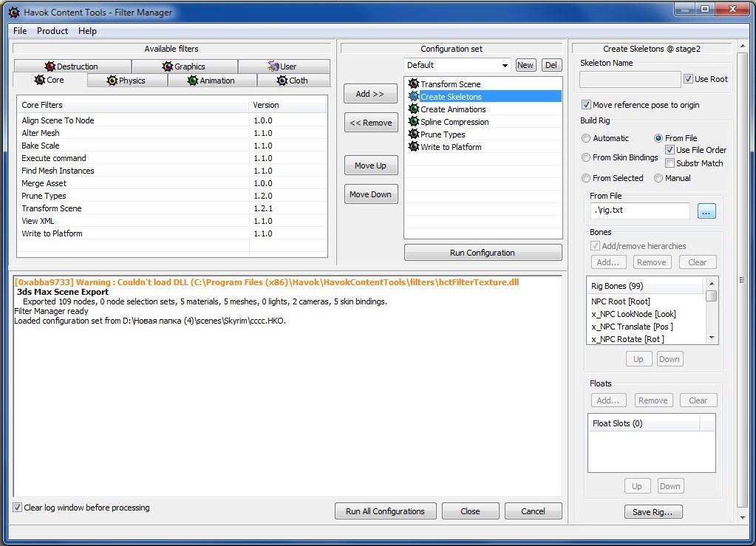Select the From File radio button

tap(658, 138)
